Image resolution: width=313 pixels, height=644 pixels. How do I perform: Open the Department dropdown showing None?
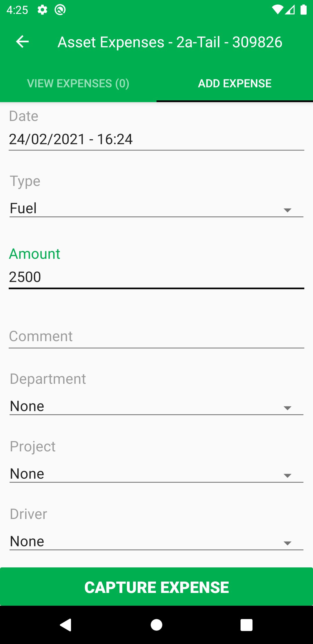pos(156,406)
